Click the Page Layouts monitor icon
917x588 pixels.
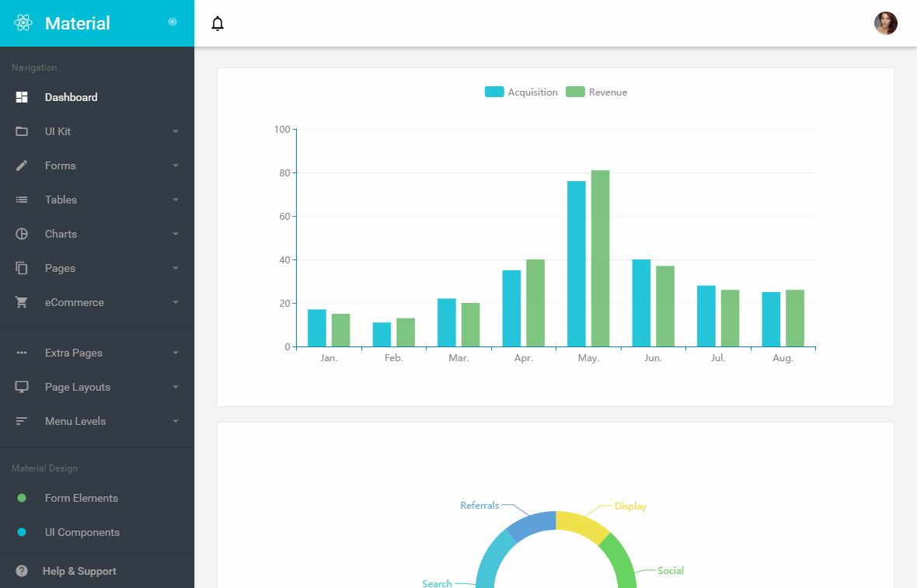[x=22, y=387]
